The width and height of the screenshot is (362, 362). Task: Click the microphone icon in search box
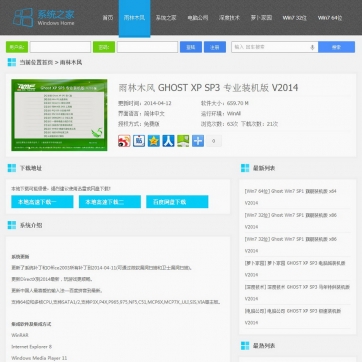(312, 47)
